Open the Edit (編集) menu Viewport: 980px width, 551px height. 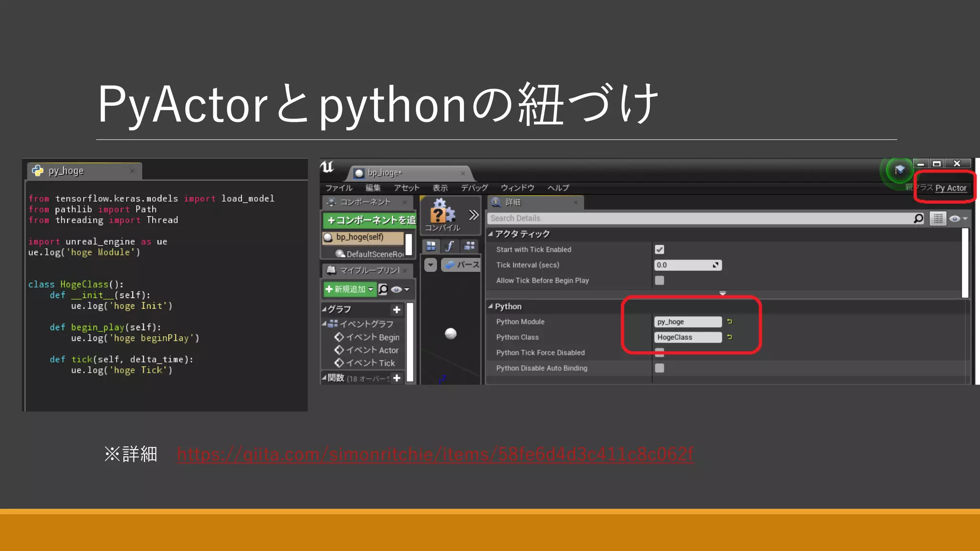click(x=373, y=188)
